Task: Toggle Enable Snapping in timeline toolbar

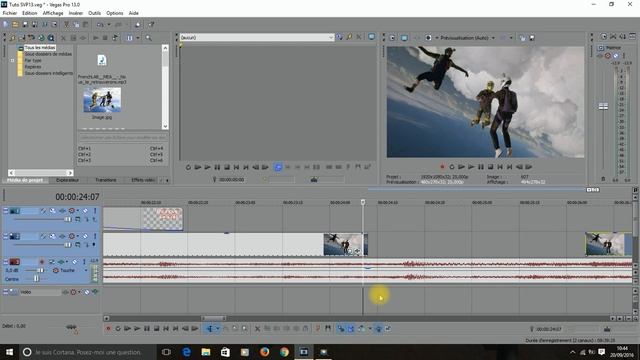Action: click(x=341, y=329)
